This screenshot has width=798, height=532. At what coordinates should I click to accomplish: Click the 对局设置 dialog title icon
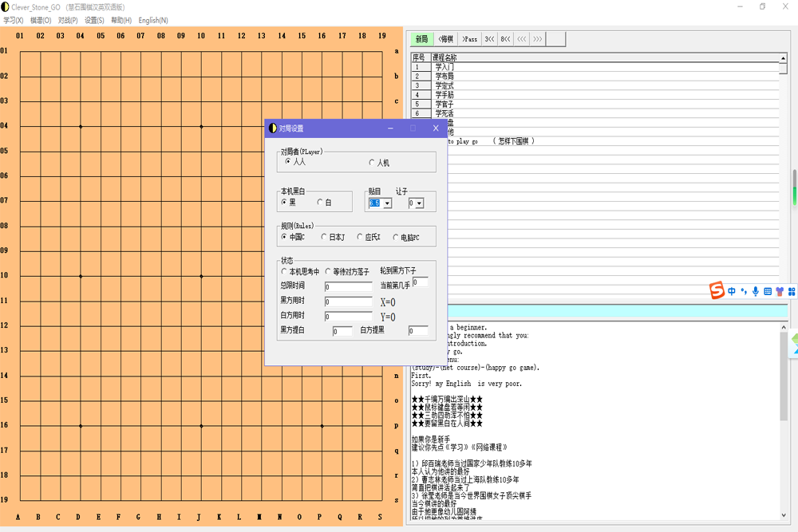[x=272, y=128]
